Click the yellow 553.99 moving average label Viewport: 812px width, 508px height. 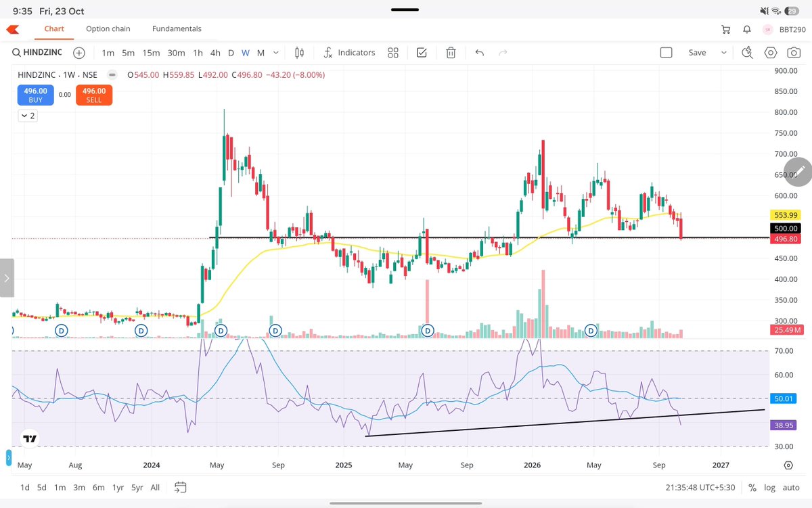(786, 215)
